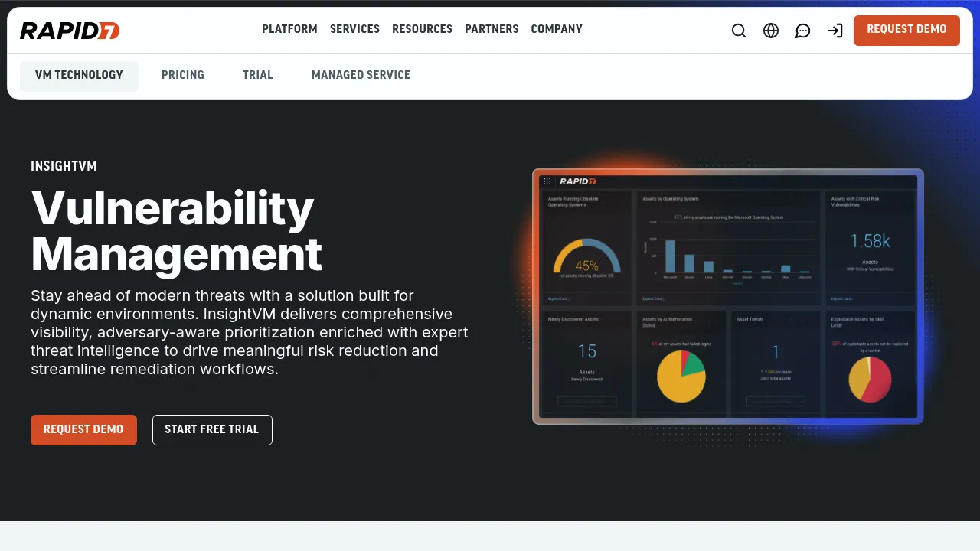The image size is (980, 551).
Task: Open the Partners menu
Action: [492, 29]
